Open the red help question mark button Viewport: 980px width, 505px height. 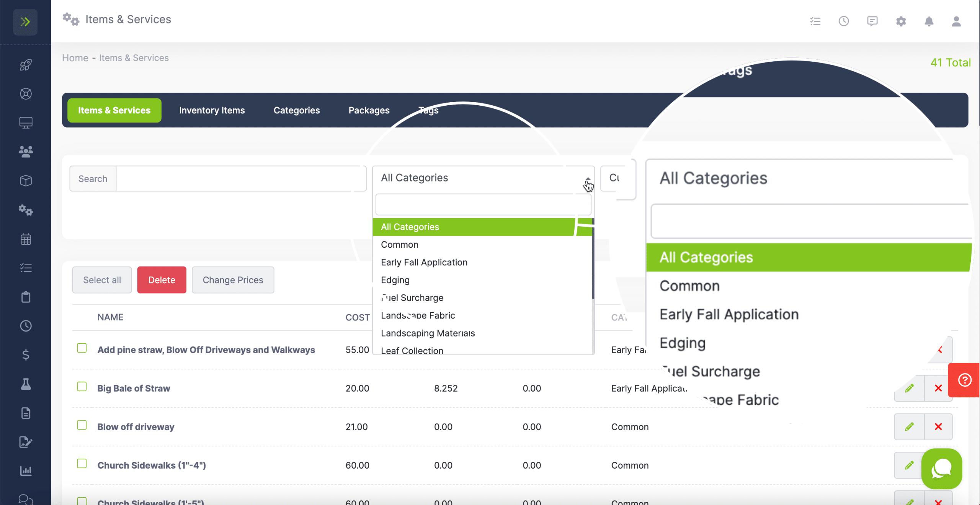[964, 380]
